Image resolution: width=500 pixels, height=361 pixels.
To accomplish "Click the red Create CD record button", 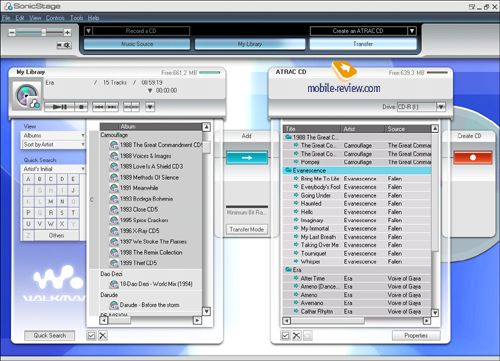I will pyautogui.click(x=473, y=157).
